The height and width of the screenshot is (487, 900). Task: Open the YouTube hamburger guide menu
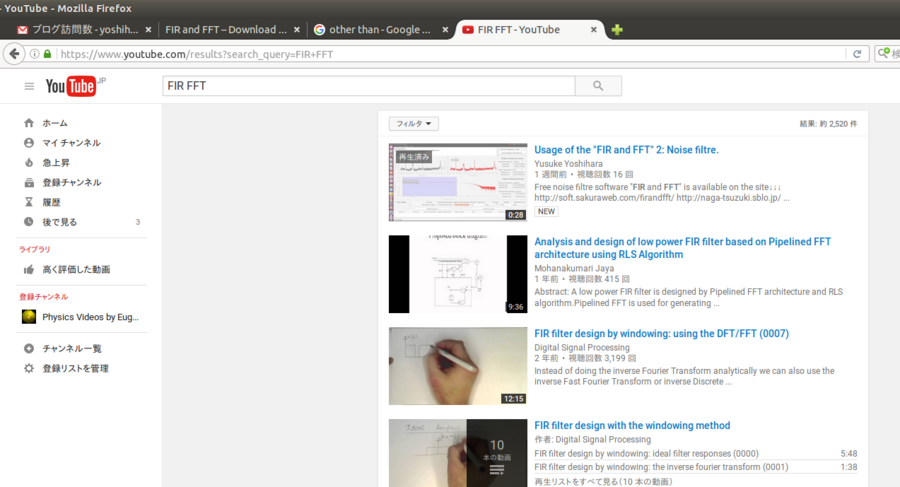pos(29,87)
